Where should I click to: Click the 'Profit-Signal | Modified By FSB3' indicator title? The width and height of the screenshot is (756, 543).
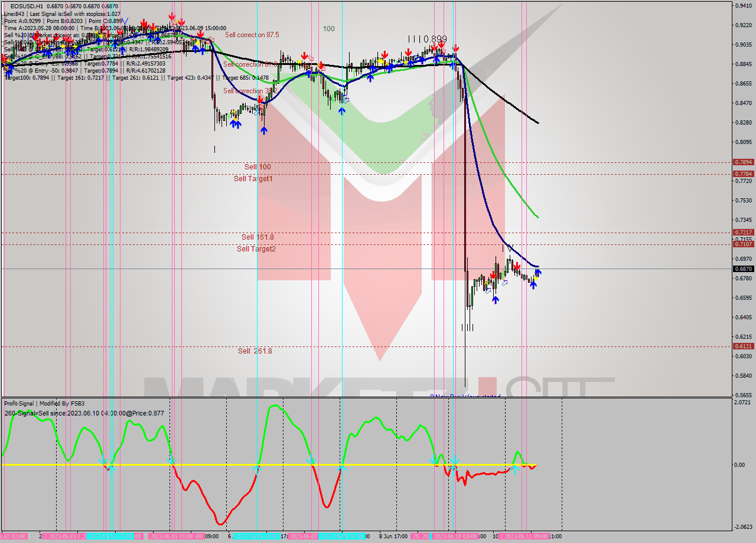[44, 404]
